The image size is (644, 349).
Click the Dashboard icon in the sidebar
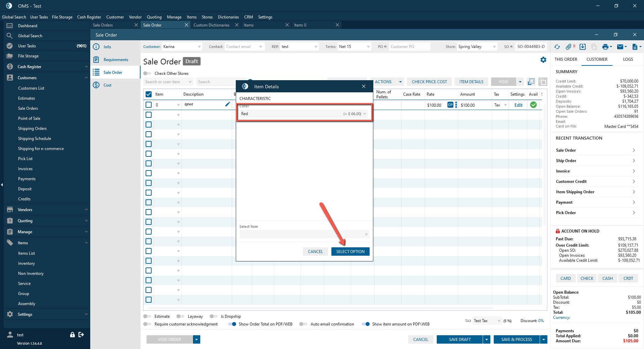tap(10, 26)
